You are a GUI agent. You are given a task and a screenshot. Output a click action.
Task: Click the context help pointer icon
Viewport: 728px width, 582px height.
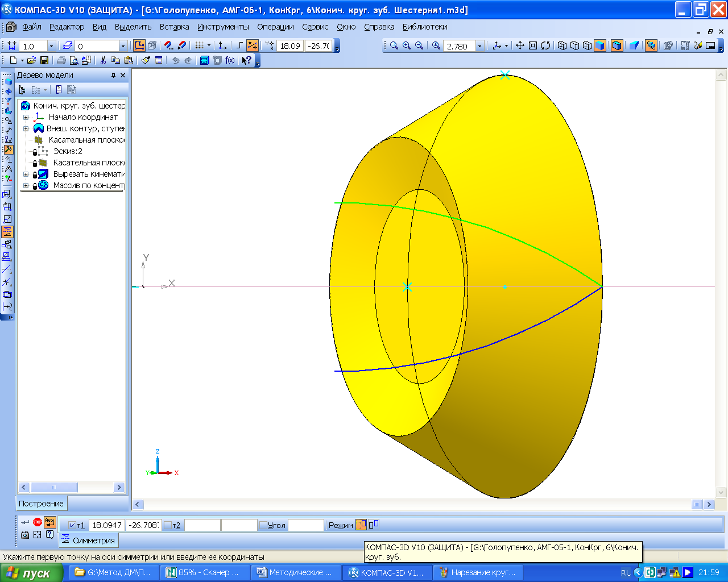[x=246, y=60]
